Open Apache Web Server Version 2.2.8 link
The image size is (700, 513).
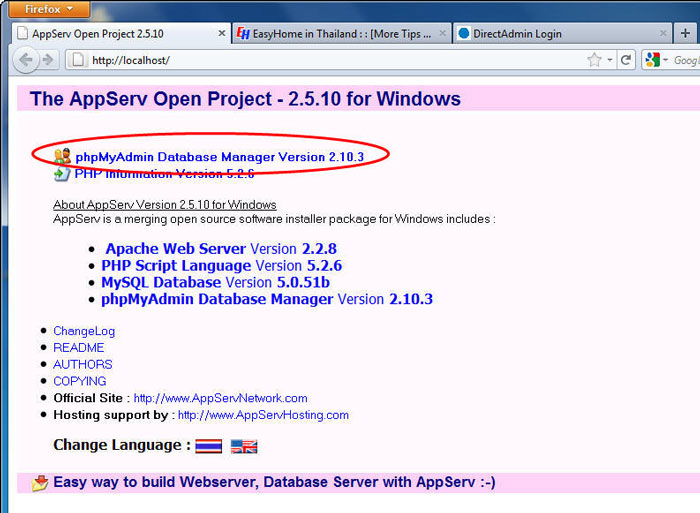click(x=221, y=249)
